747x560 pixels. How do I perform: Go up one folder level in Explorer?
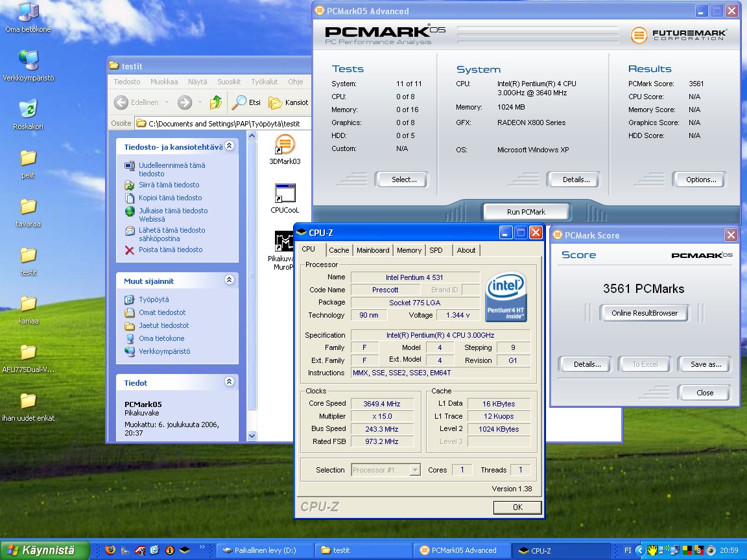click(216, 102)
